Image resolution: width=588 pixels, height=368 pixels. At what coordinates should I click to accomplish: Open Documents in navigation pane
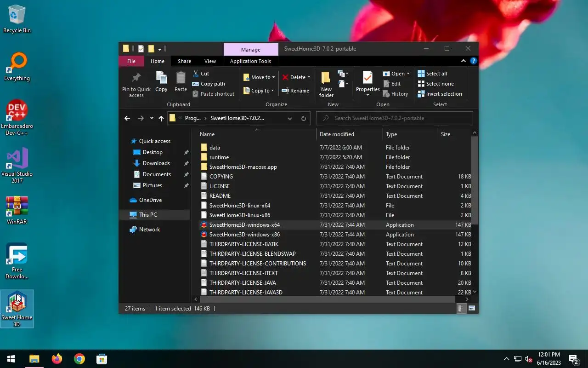coord(157,174)
